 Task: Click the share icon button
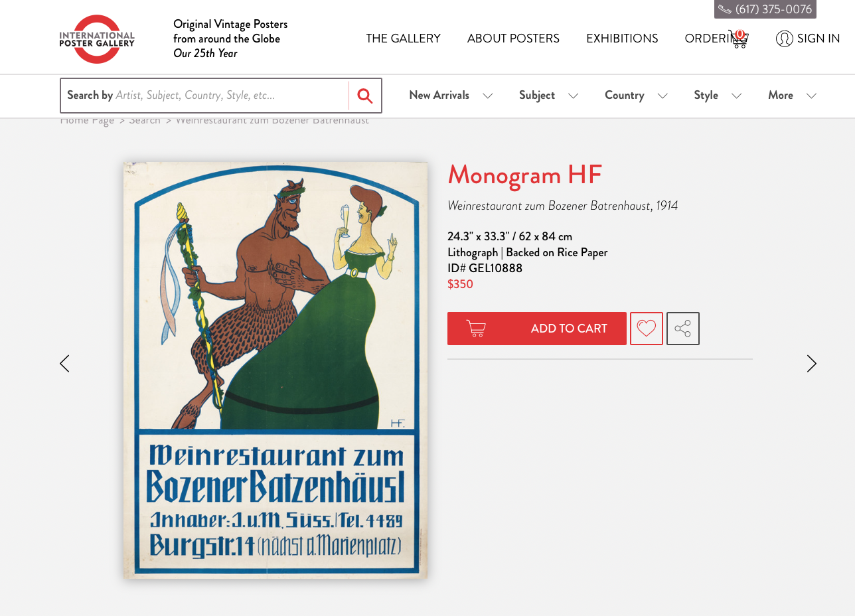click(683, 329)
